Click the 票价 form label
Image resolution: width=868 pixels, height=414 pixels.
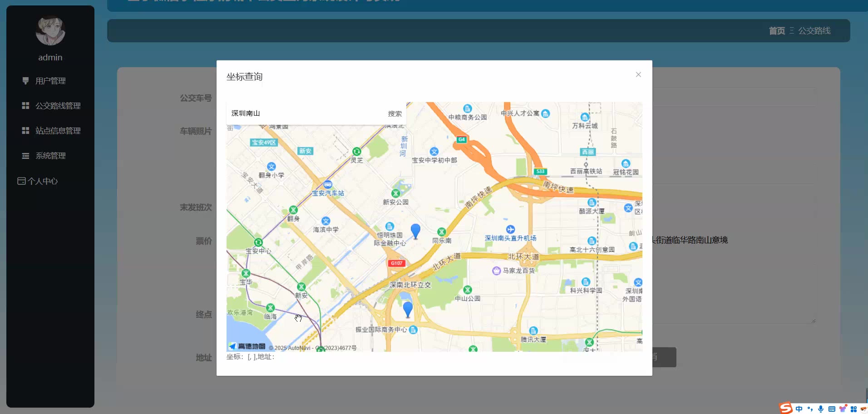pyautogui.click(x=204, y=241)
